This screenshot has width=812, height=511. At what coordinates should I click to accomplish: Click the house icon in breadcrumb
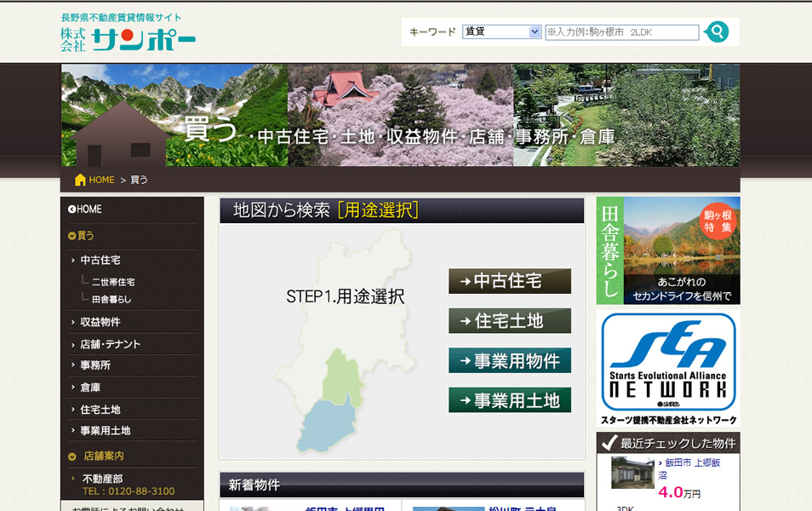(x=80, y=180)
